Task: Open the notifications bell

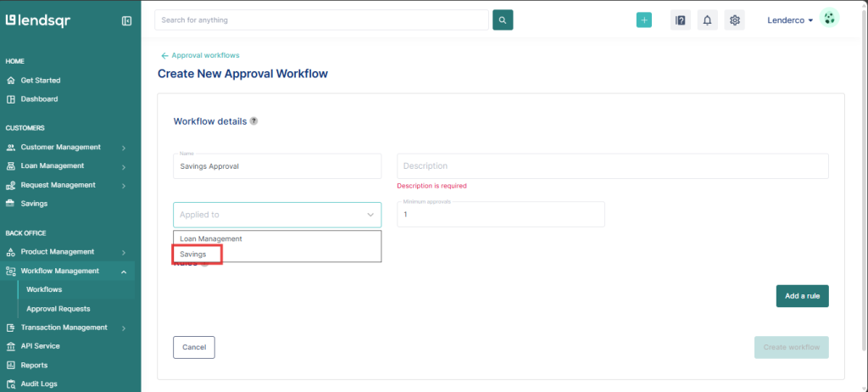Action: pyautogui.click(x=707, y=20)
